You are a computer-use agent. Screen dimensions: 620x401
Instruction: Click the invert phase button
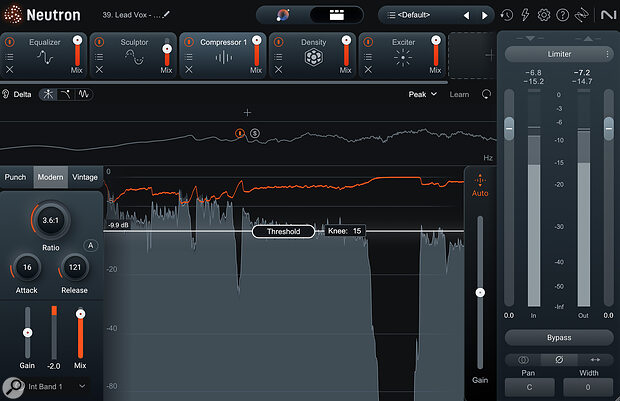tap(559, 360)
